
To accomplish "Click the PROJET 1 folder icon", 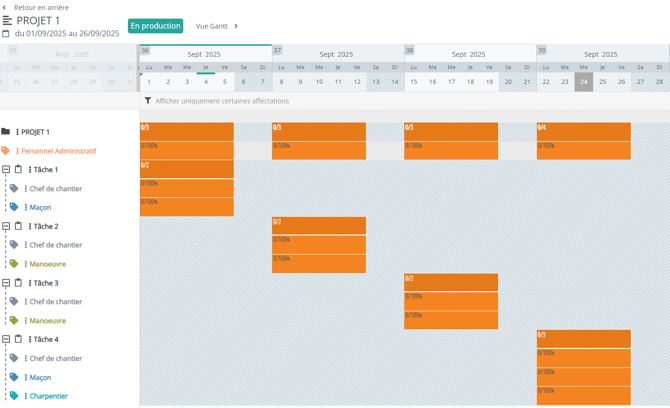I will (x=6, y=131).
